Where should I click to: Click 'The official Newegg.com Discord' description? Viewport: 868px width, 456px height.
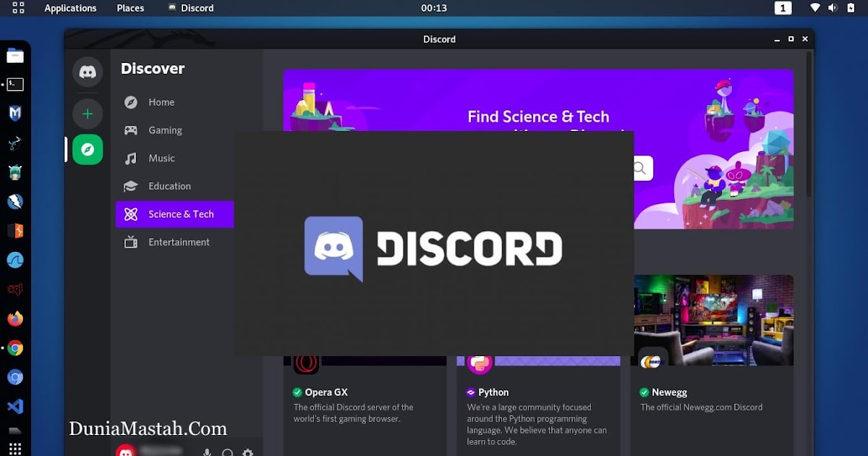(x=701, y=408)
